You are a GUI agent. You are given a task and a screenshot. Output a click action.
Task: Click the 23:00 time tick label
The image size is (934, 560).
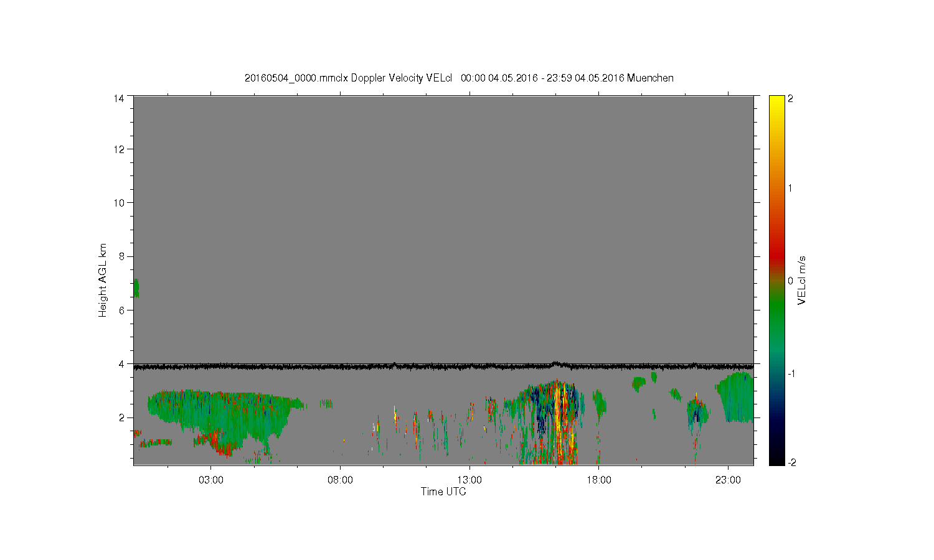pyautogui.click(x=728, y=480)
